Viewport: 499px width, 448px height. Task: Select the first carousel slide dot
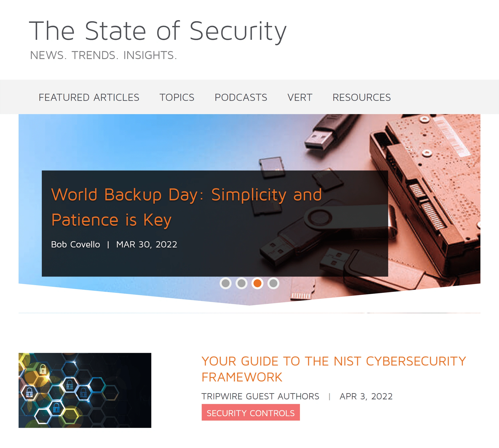pos(226,283)
